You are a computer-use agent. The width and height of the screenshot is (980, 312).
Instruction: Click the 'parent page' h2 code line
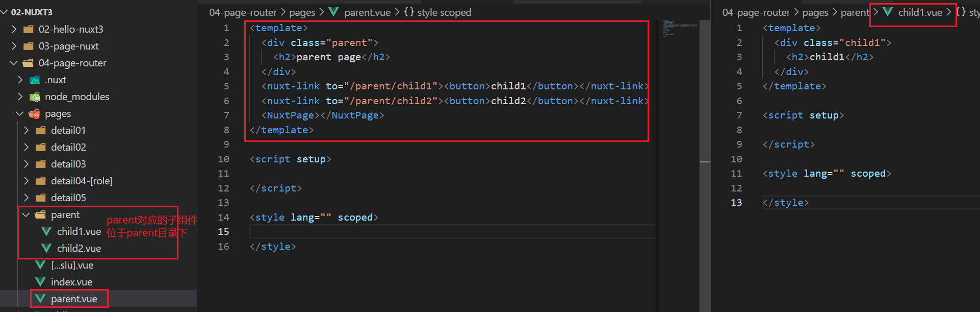click(x=331, y=57)
